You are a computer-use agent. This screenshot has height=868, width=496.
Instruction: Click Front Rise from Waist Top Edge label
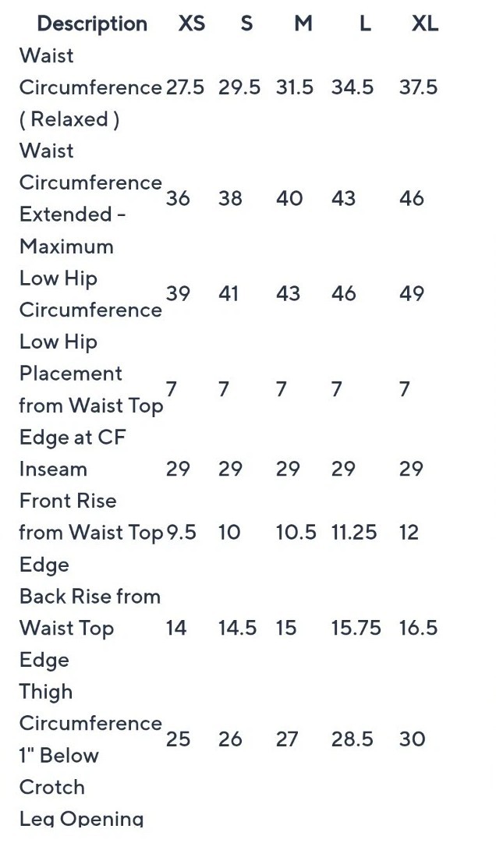[x=90, y=533]
